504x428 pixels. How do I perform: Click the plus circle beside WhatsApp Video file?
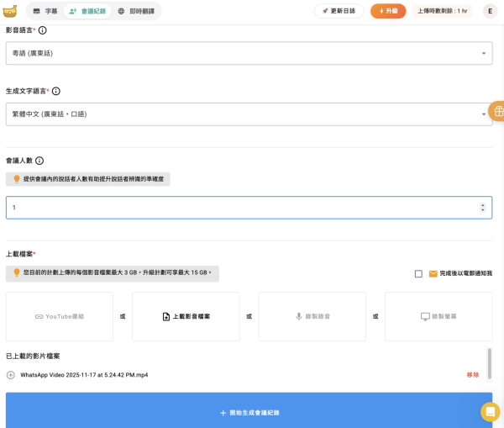tap(11, 375)
